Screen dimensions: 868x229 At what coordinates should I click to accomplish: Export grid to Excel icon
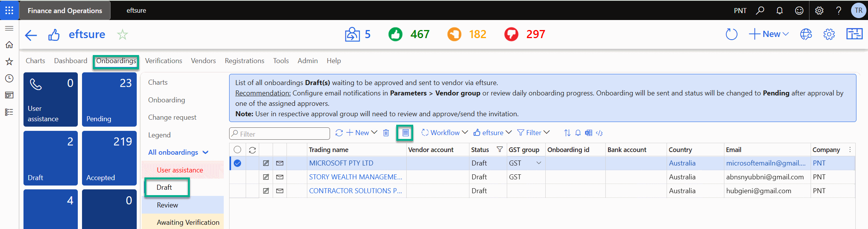click(x=588, y=133)
